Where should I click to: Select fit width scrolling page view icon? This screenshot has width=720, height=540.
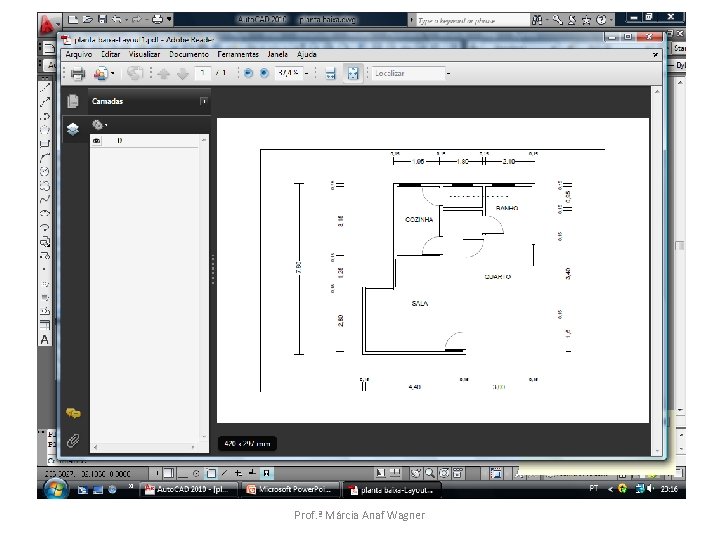[x=330, y=73]
